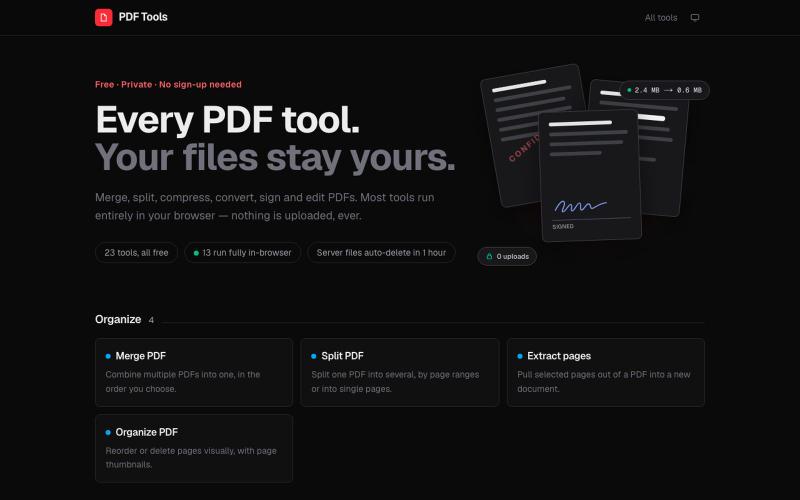Click the hero paragraph starting 'Merge, split, compress'
The height and width of the screenshot is (500, 800).
point(265,207)
